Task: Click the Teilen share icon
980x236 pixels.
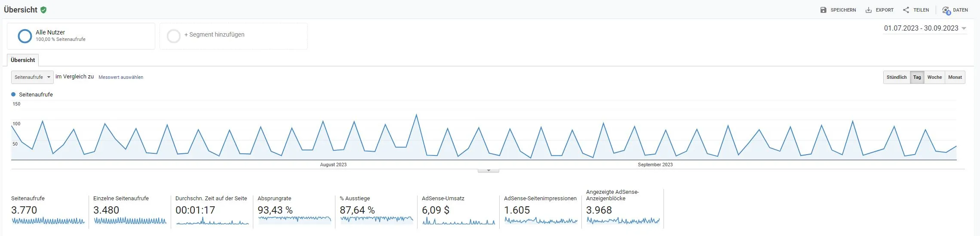Action: [x=906, y=10]
